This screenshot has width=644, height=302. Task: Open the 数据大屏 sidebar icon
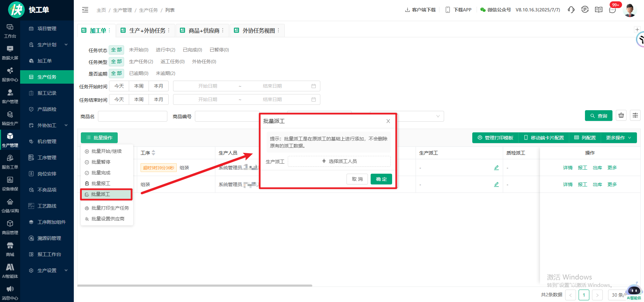(10, 53)
